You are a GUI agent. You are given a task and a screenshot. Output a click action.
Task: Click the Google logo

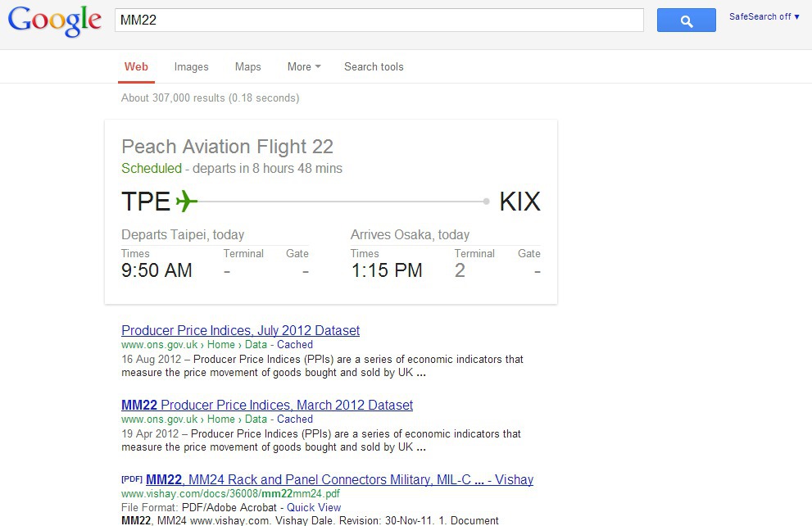point(55,21)
